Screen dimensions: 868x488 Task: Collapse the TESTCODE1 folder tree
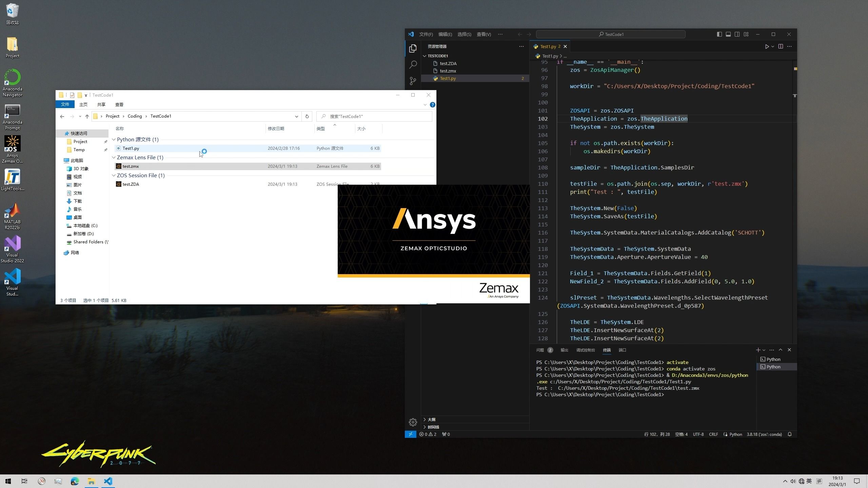coord(425,56)
